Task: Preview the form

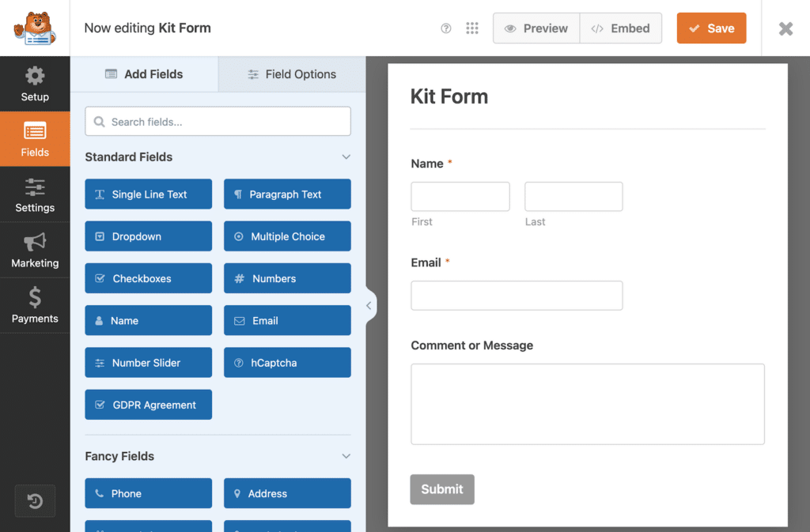Action: 536,28
